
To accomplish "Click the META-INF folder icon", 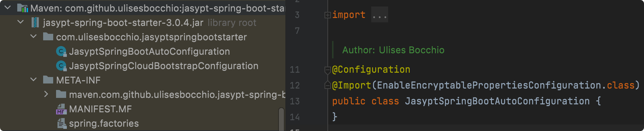I will click(x=48, y=80).
